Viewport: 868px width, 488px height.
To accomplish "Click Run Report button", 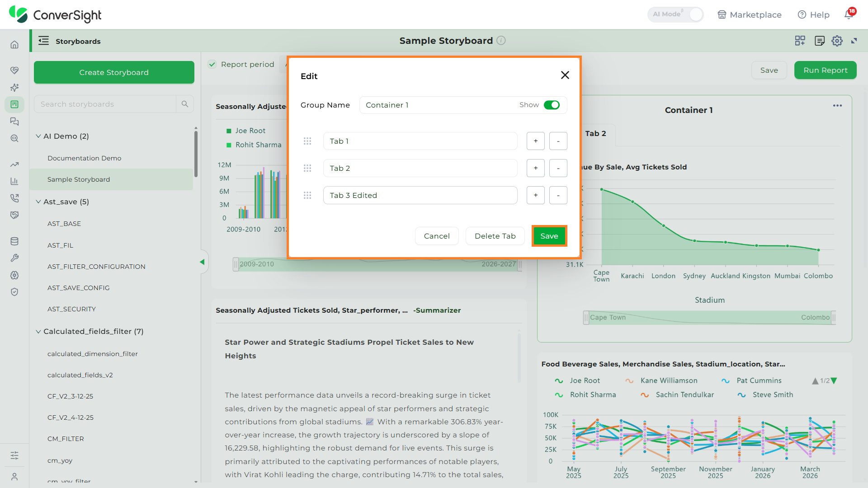I will (x=826, y=70).
